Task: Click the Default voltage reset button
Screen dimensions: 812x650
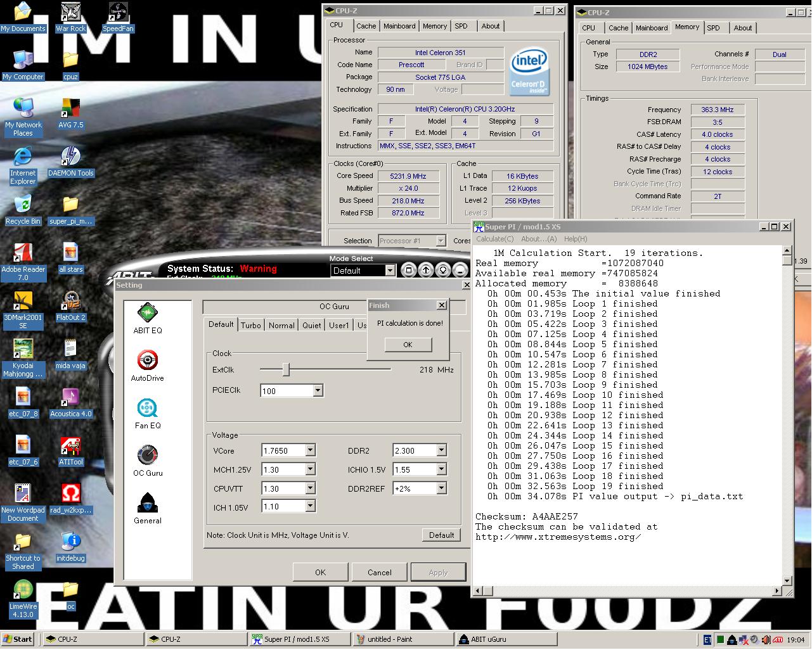Action: click(x=441, y=535)
